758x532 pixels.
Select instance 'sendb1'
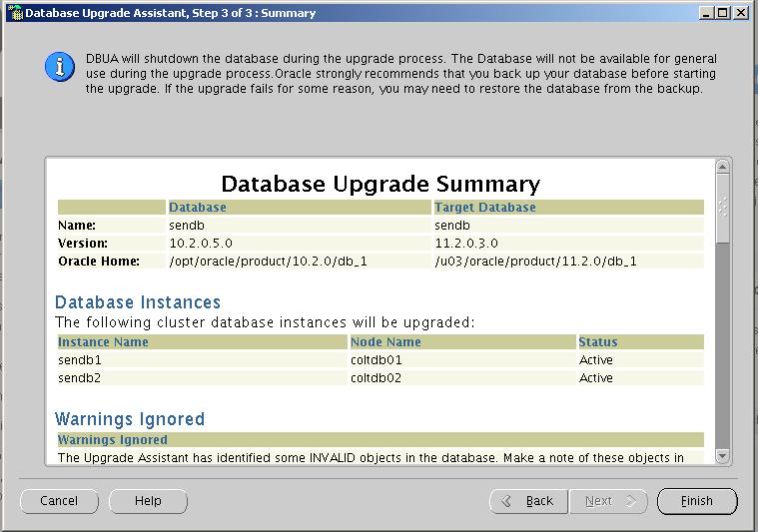tap(79, 360)
